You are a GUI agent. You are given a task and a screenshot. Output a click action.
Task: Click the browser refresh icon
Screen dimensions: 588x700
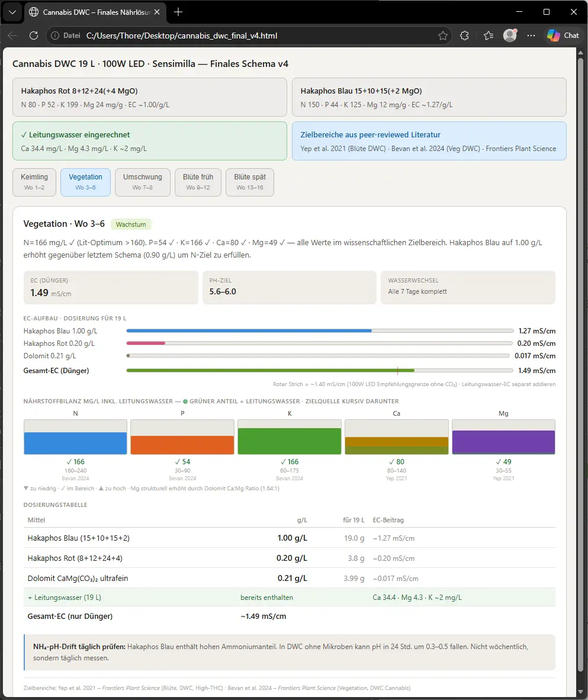[34, 36]
